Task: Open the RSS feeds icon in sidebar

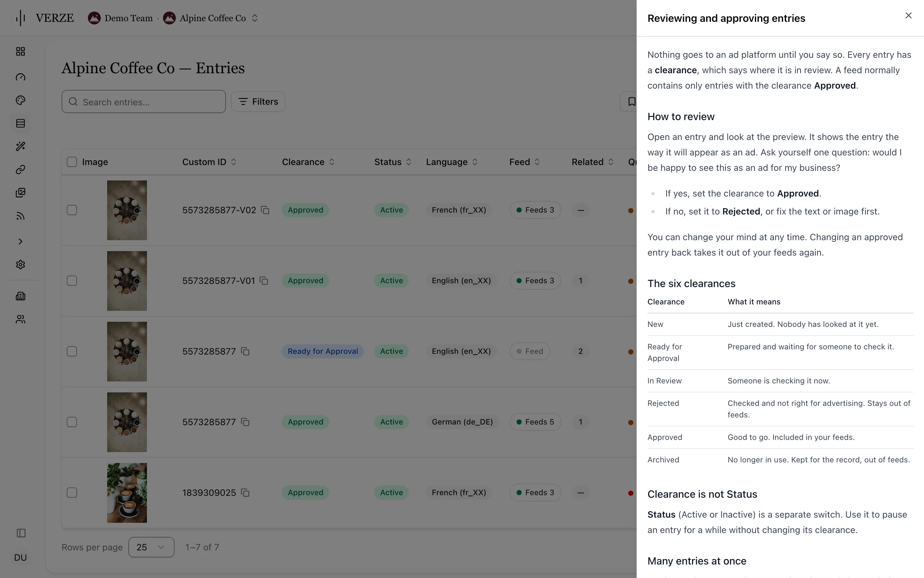Action: point(21,216)
